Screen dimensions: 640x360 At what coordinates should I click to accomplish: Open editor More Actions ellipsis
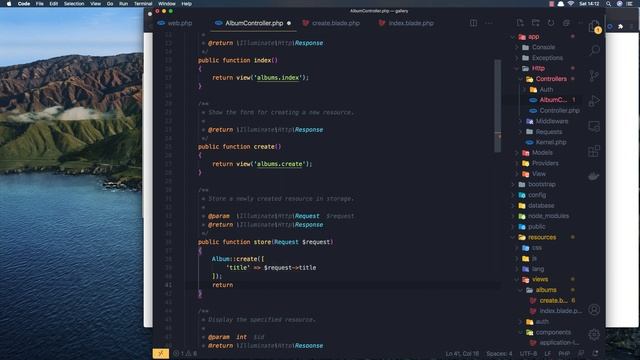coord(489,23)
